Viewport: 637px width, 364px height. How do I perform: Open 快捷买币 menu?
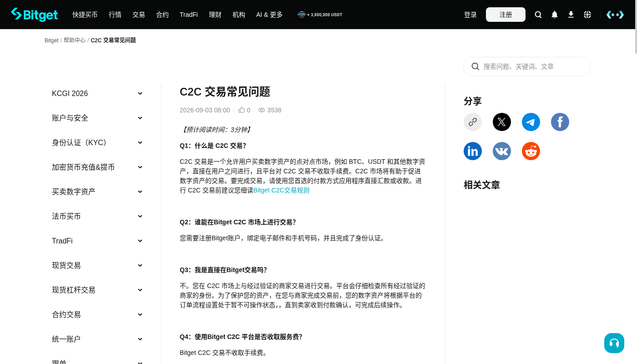85,15
